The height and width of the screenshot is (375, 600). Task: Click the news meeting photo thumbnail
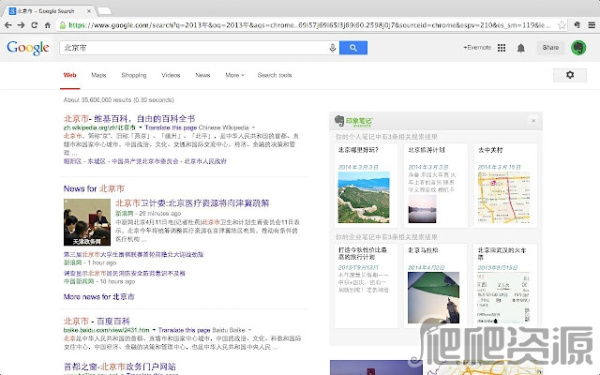point(87,222)
